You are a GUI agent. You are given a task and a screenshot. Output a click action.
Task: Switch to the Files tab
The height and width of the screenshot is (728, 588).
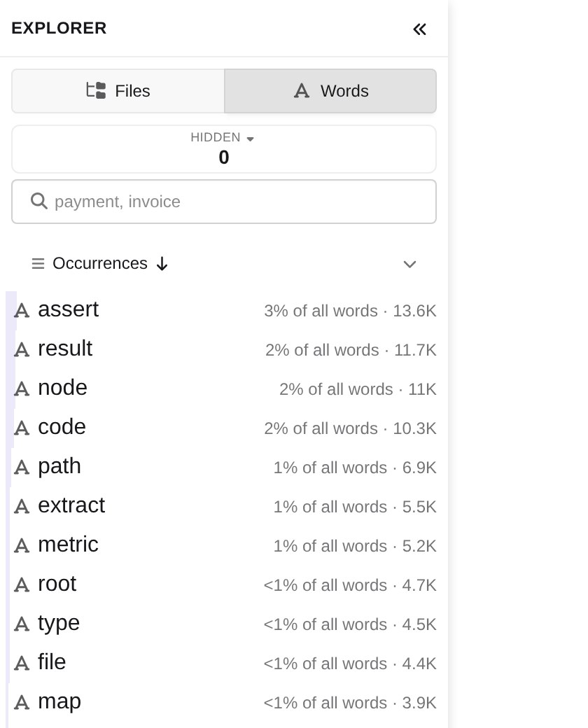(118, 91)
